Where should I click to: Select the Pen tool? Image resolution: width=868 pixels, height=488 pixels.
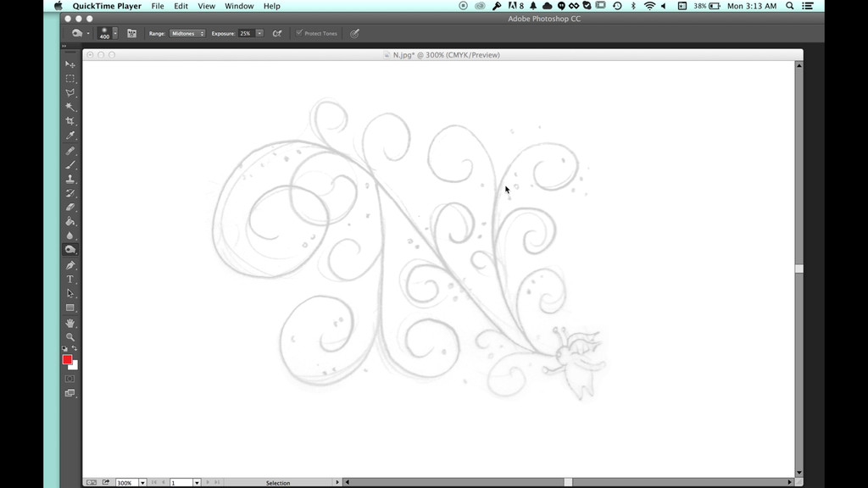point(70,265)
